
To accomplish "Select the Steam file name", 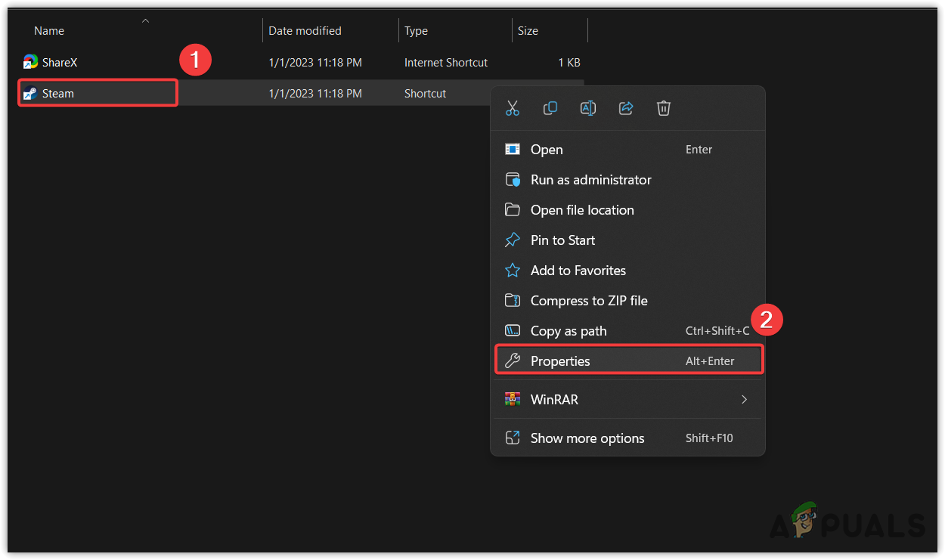I will click(58, 94).
